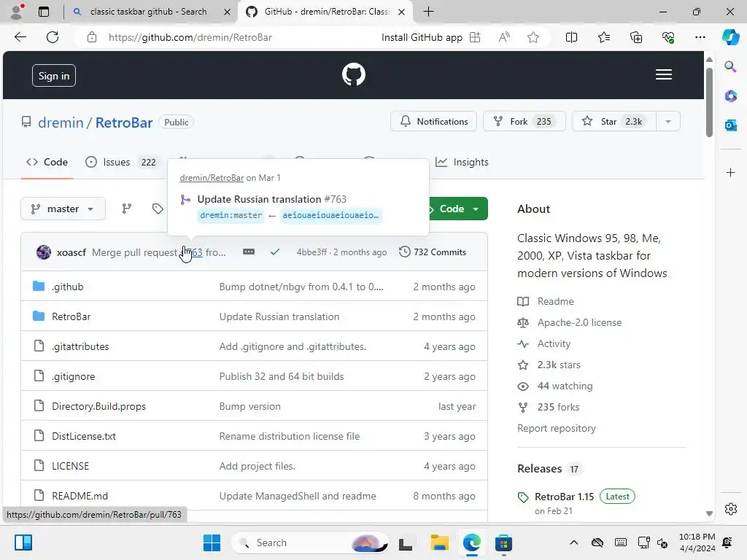
Task: Open File Explorer from the taskbar
Action: coord(439,542)
